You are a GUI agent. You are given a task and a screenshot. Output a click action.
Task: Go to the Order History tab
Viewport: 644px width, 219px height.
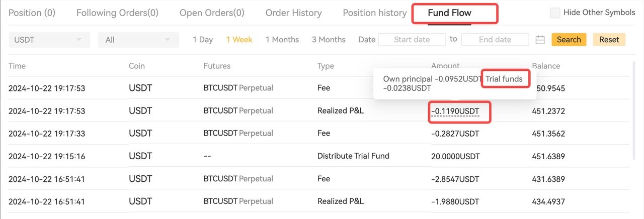coord(293,13)
